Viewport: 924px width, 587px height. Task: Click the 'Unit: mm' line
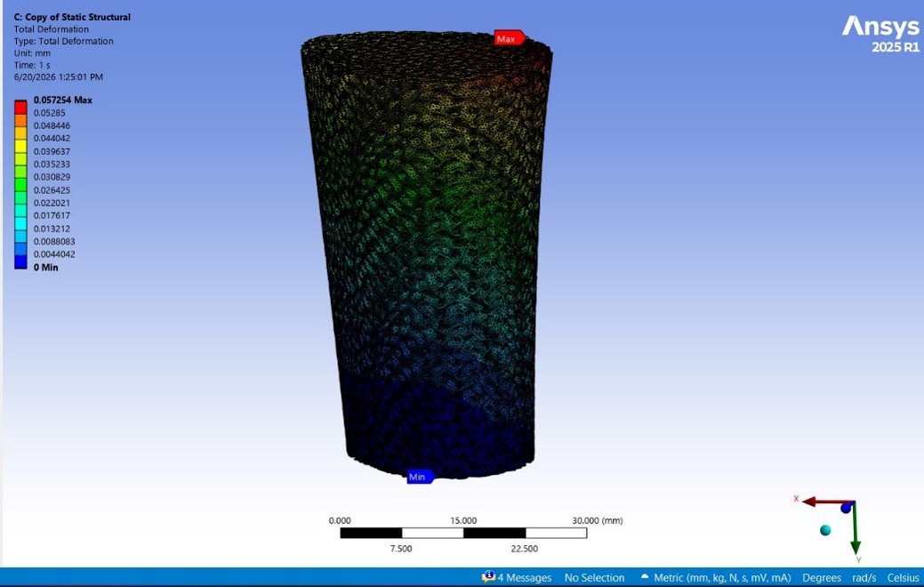[x=32, y=53]
